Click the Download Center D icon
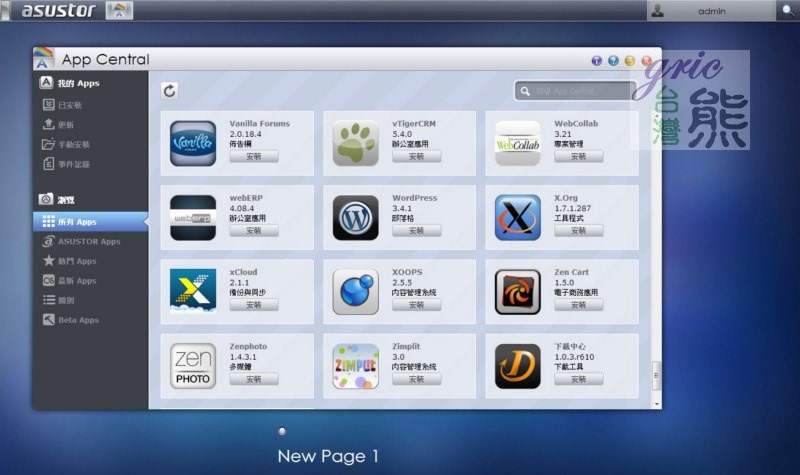The image size is (800, 475). pyautogui.click(x=518, y=366)
